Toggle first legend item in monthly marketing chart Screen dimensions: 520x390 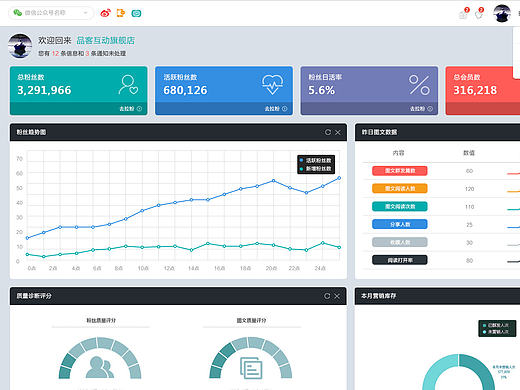click(x=496, y=325)
